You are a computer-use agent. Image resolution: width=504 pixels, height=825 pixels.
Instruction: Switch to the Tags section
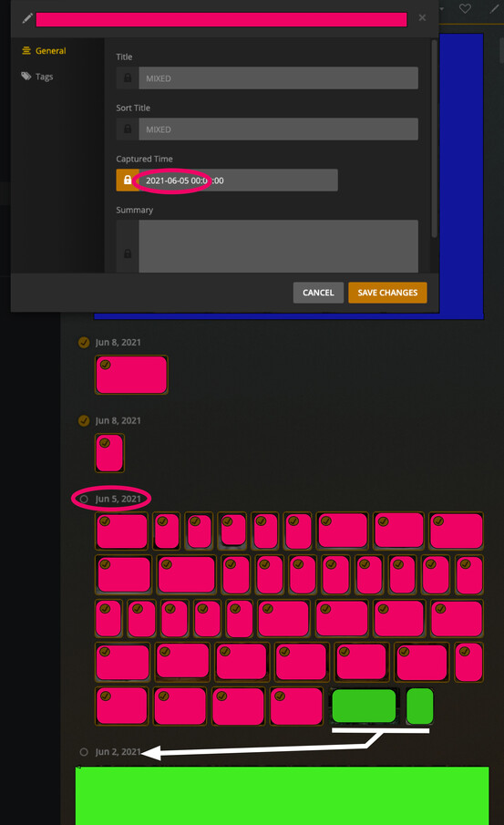click(x=37, y=77)
